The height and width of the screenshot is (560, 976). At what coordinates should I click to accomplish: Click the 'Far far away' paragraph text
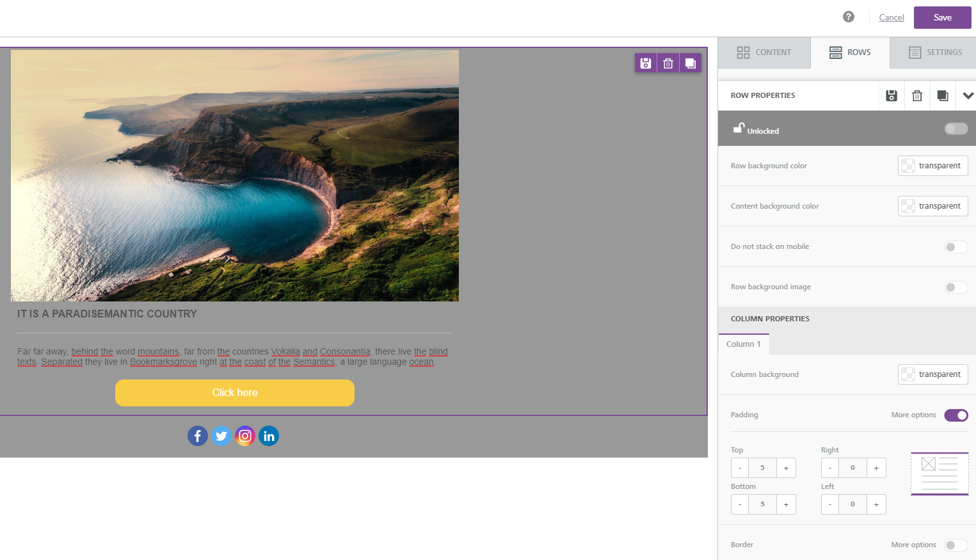click(232, 357)
